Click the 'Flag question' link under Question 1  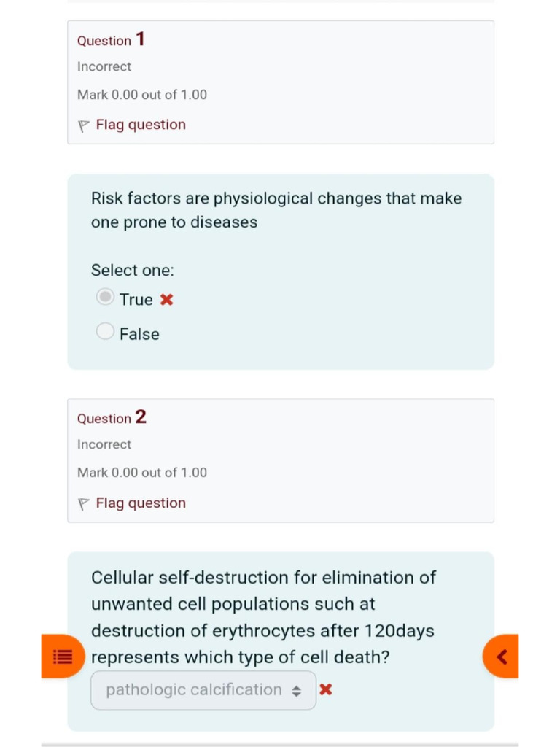click(x=141, y=125)
